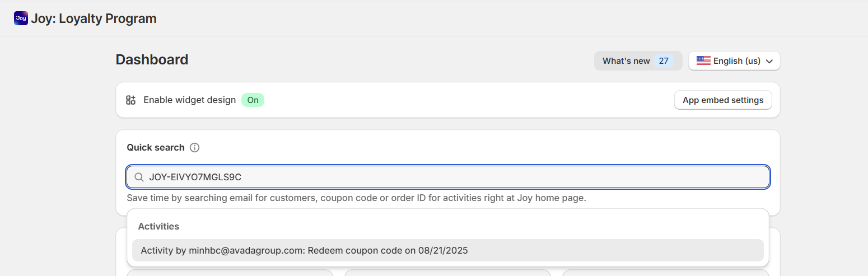Expand the language selector chevron arrow

coord(769,61)
